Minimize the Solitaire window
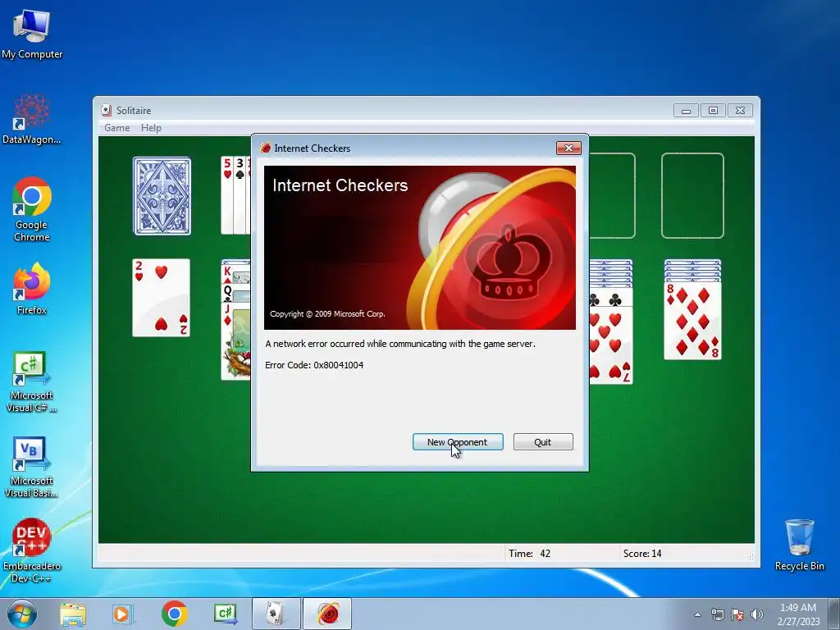840x630 pixels. [686, 111]
